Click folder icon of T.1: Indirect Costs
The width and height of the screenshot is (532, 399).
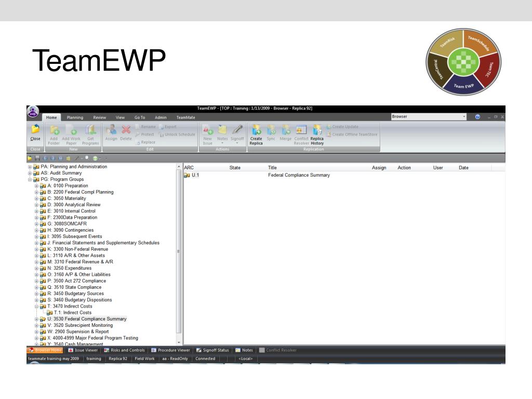[x=50, y=312]
